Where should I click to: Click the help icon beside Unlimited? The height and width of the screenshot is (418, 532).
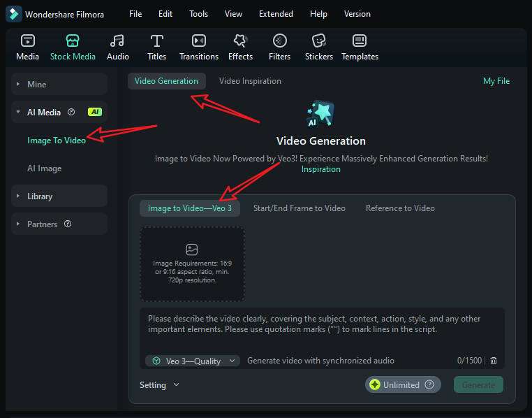click(x=429, y=384)
